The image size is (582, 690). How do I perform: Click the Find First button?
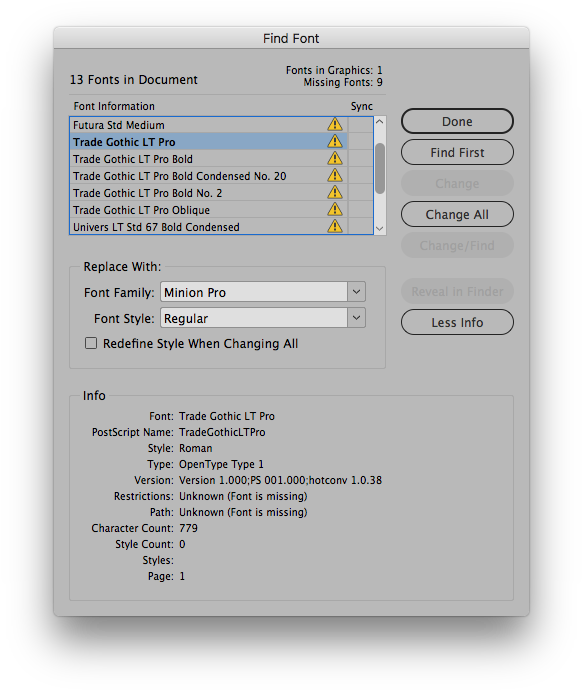[457, 152]
